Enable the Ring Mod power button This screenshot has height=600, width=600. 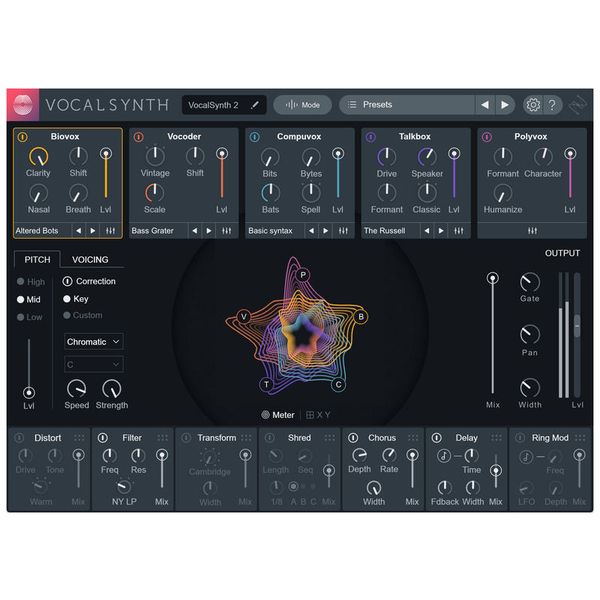pos(520,438)
